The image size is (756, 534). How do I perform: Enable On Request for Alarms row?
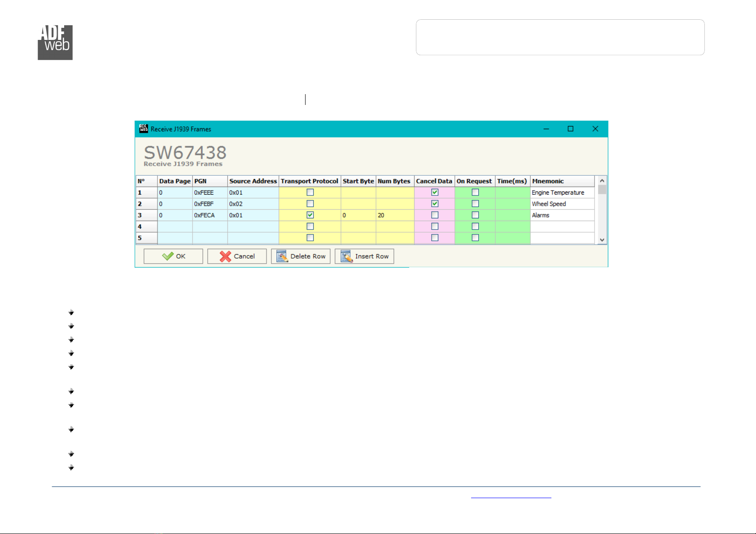click(475, 215)
